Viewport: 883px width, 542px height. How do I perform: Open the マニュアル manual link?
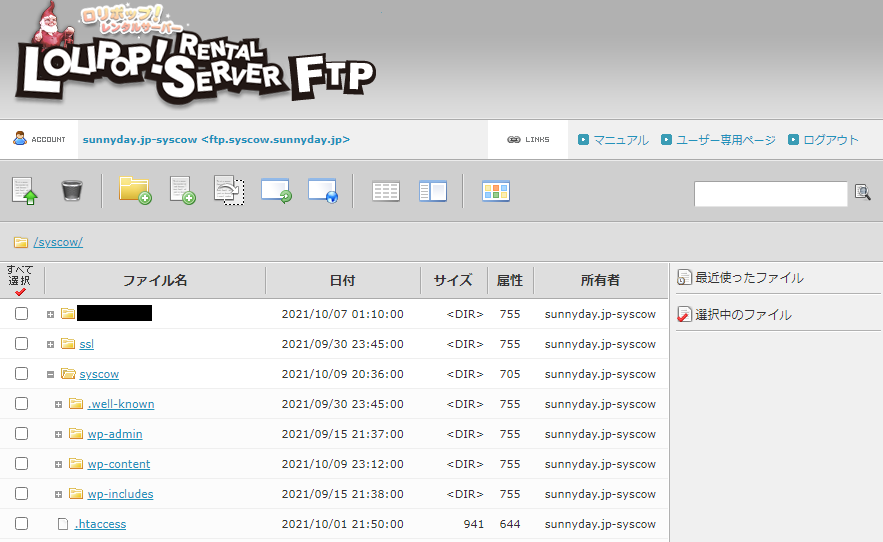tap(620, 140)
